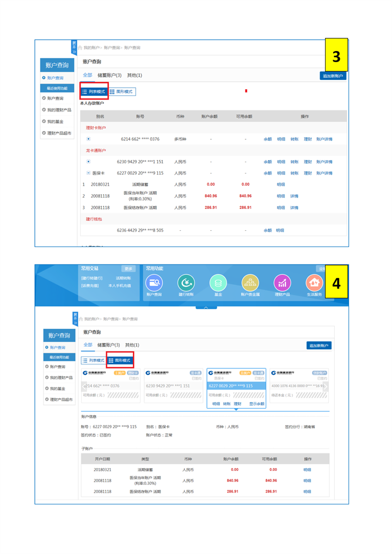Click 显示余额 under selected 医保卡 card
Screen dimensions: 392x554
pos(257,404)
